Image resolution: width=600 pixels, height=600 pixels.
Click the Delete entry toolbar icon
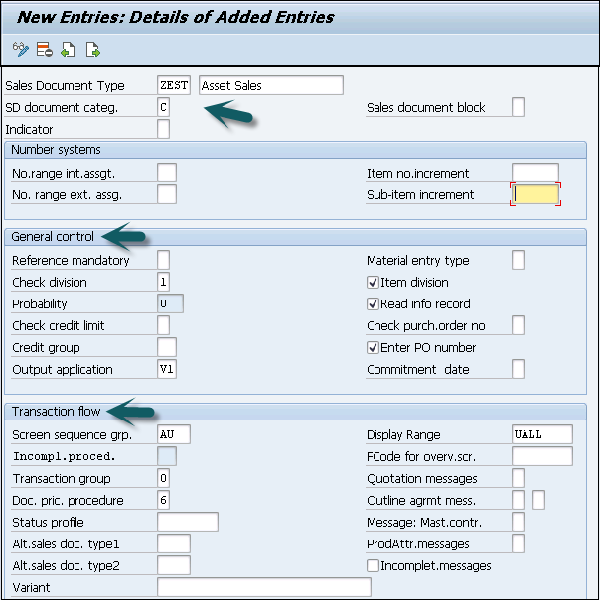point(44,48)
